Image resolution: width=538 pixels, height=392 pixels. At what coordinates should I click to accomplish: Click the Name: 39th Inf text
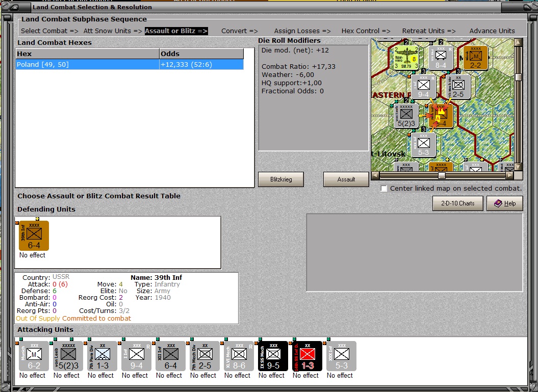pos(156,277)
